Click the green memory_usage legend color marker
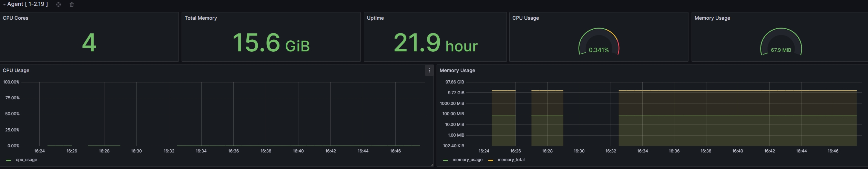 (446, 160)
